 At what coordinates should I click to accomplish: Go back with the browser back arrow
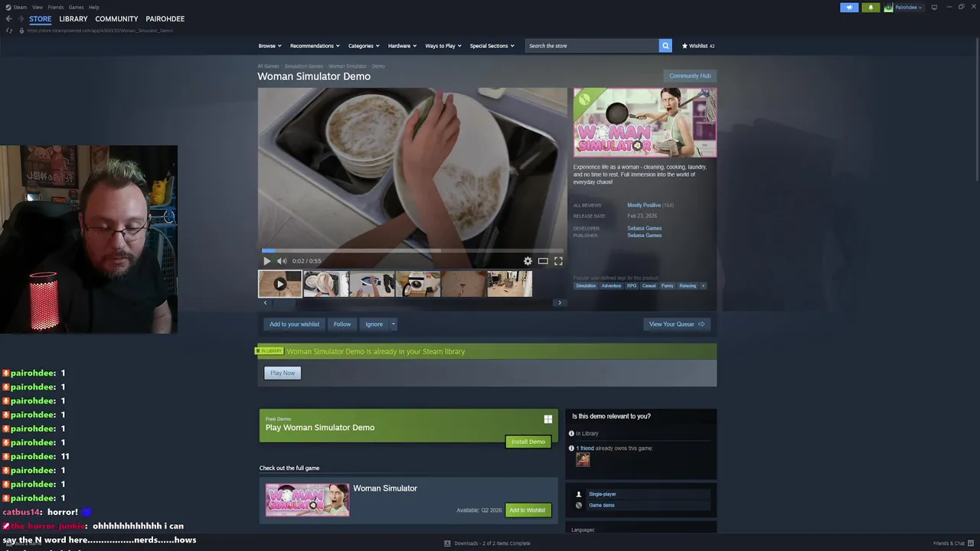[8, 18]
